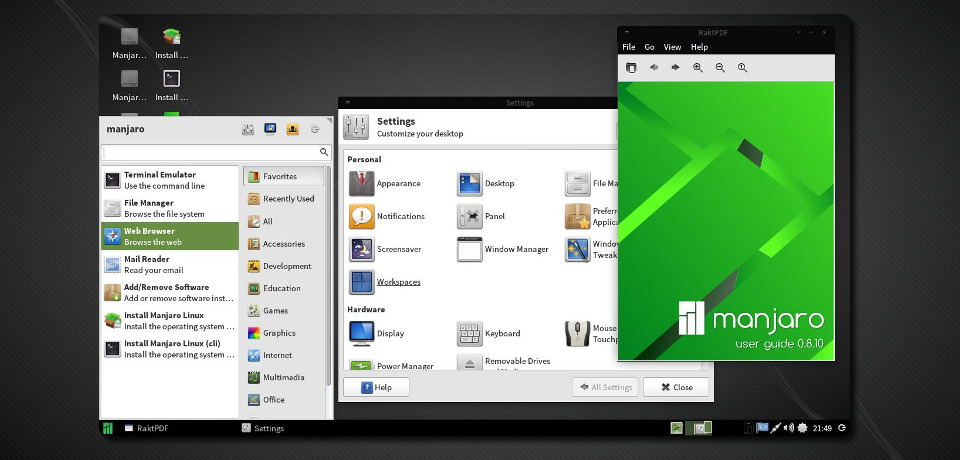The height and width of the screenshot is (460, 960).
Task: Open the Install terminal desktop icon
Action: pyautogui.click(x=171, y=85)
